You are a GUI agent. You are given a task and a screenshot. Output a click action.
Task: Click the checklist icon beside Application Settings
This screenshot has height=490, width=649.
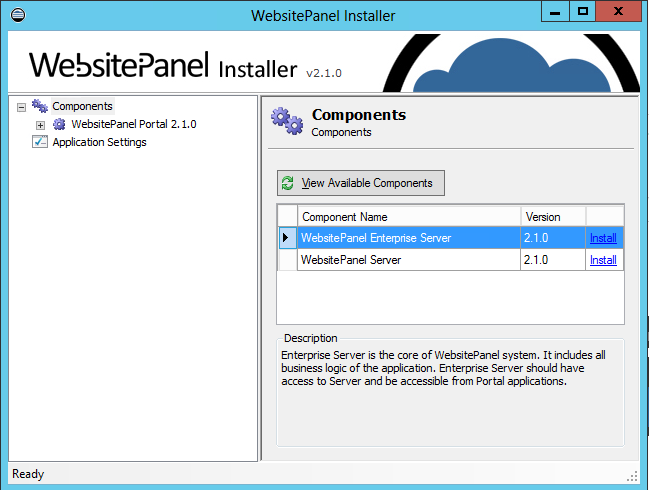pyautogui.click(x=40, y=142)
